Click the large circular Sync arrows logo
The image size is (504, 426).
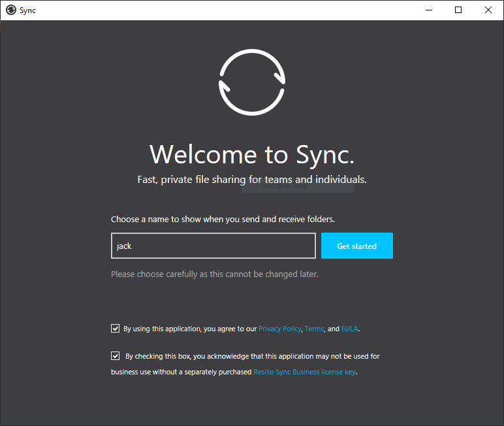pos(252,82)
